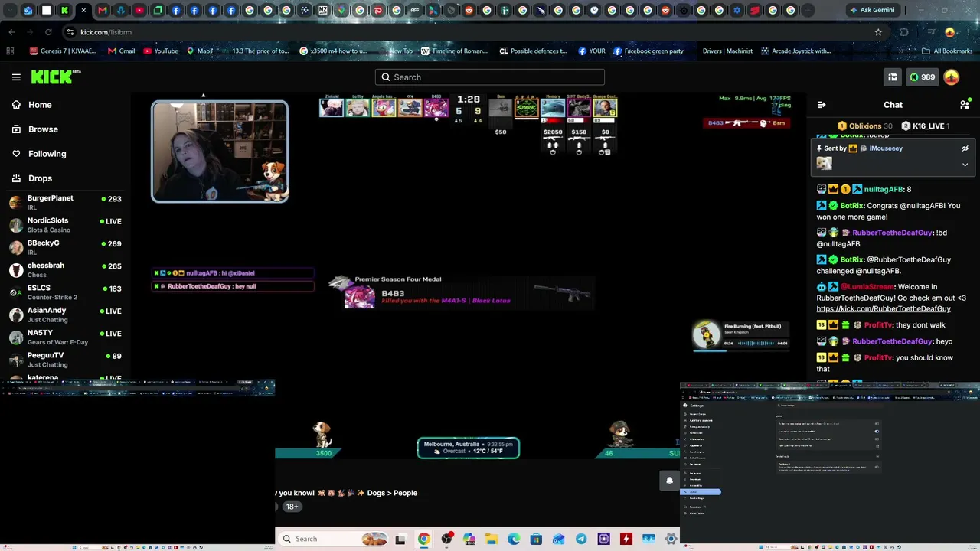Click the 18+ stream tag
This screenshot has width=980, height=551.
coord(292,507)
